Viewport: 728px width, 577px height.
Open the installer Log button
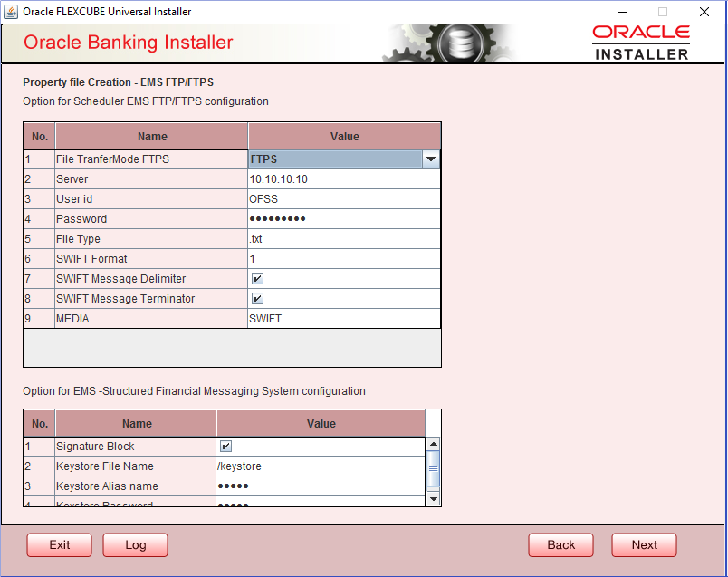pyautogui.click(x=136, y=545)
